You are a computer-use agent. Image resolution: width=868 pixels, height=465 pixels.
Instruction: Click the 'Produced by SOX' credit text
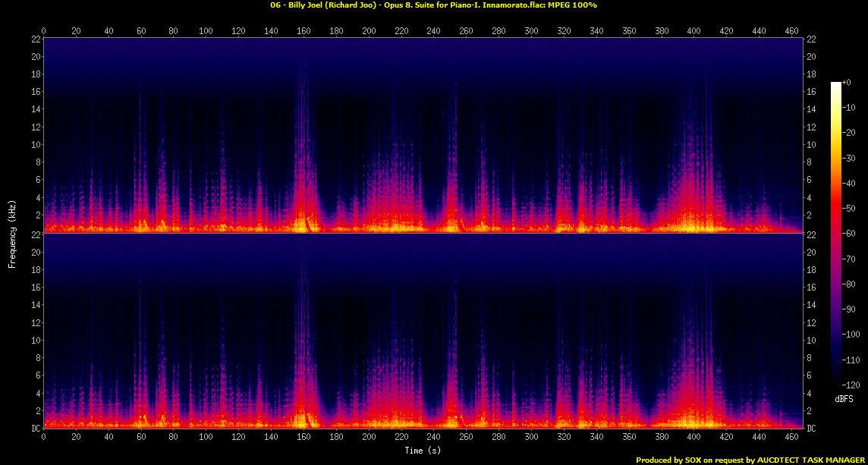coord(749,460)
